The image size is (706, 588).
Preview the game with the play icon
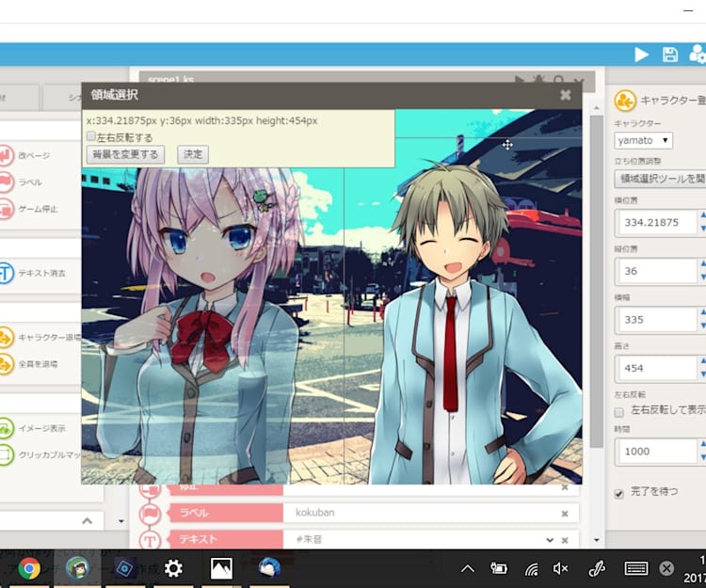[x=641, y=55]
